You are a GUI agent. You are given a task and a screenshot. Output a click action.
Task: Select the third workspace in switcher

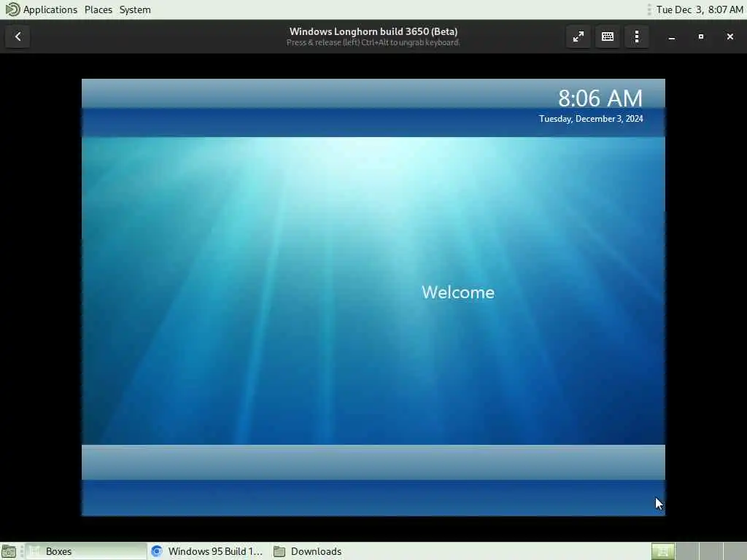[711, 551]
